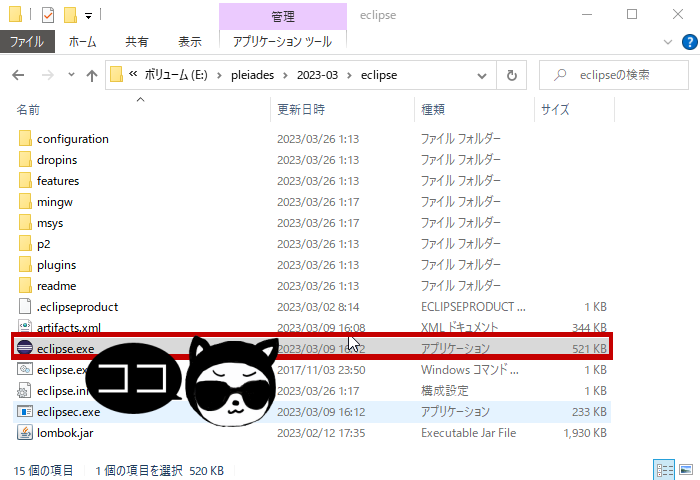Expand hidden path segments in address bar
Screen dimensions: 700x480
click(x=133, y=74)
